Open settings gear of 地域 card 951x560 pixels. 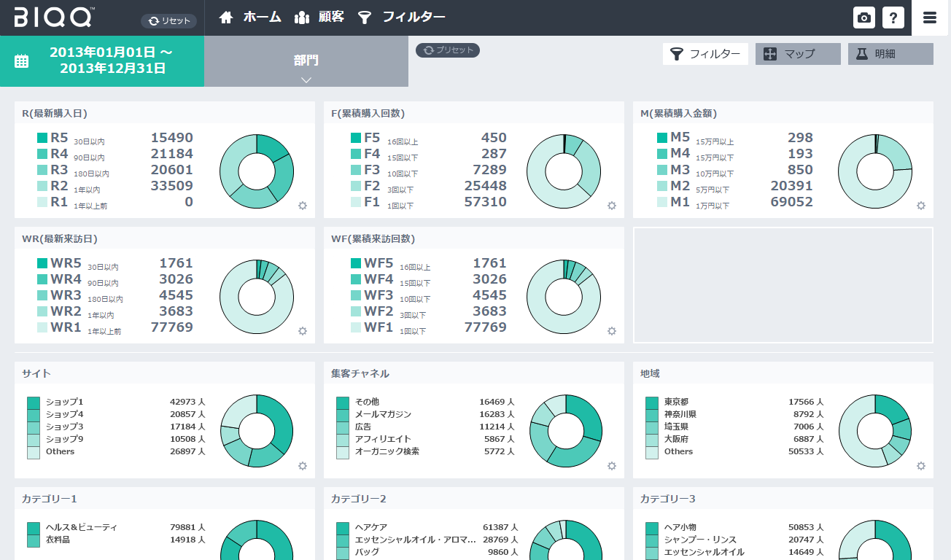(921, 466)
